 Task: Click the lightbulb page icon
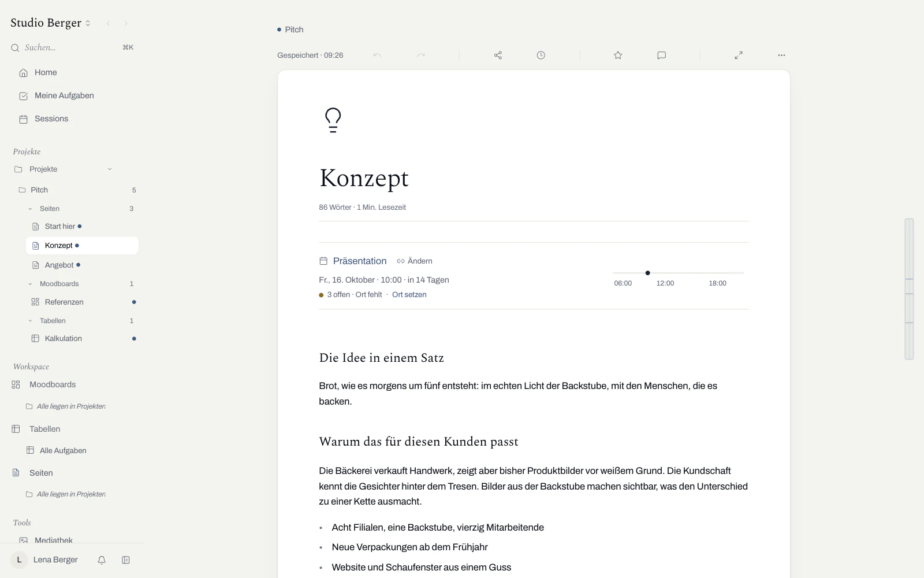tap(333, 120)
